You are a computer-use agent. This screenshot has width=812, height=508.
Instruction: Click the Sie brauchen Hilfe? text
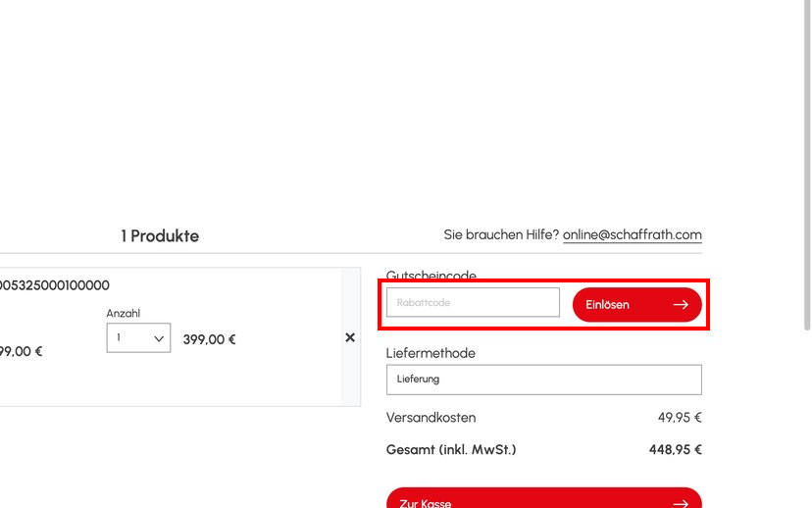501,234
